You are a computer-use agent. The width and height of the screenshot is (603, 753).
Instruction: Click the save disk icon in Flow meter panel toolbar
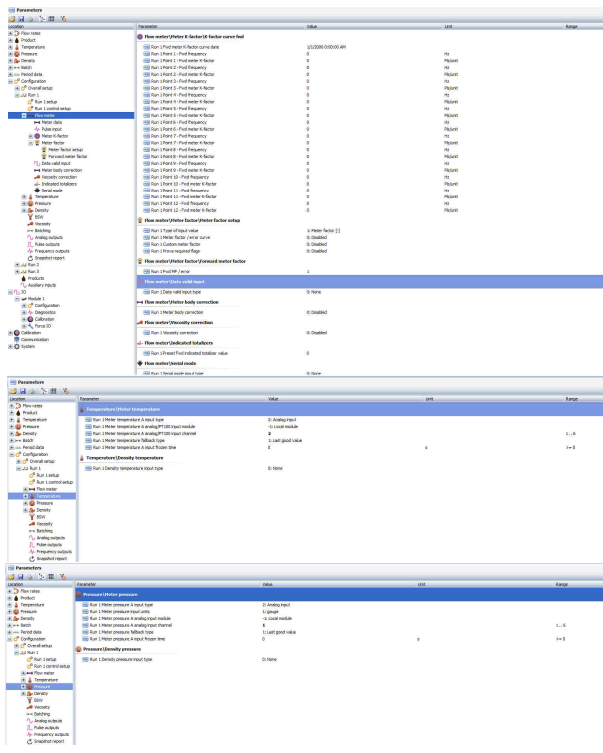[x=21, y=19]
